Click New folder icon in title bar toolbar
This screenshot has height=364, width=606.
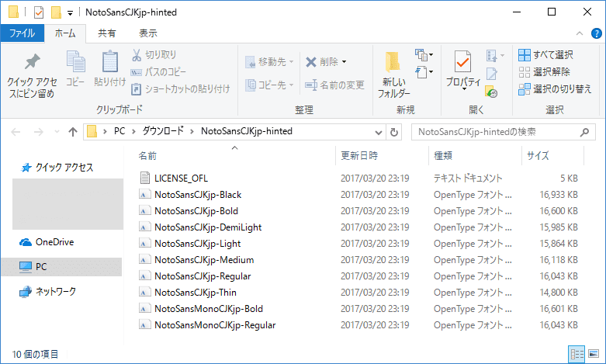click(56, 12)
